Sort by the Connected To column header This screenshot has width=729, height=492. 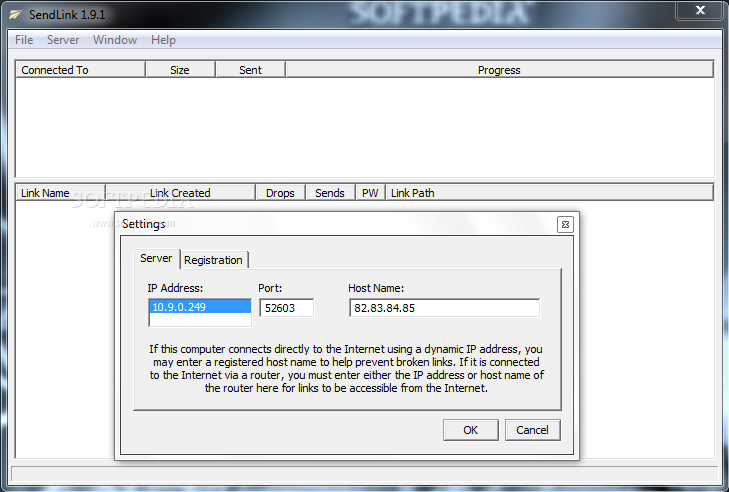(x=80, y=70)
